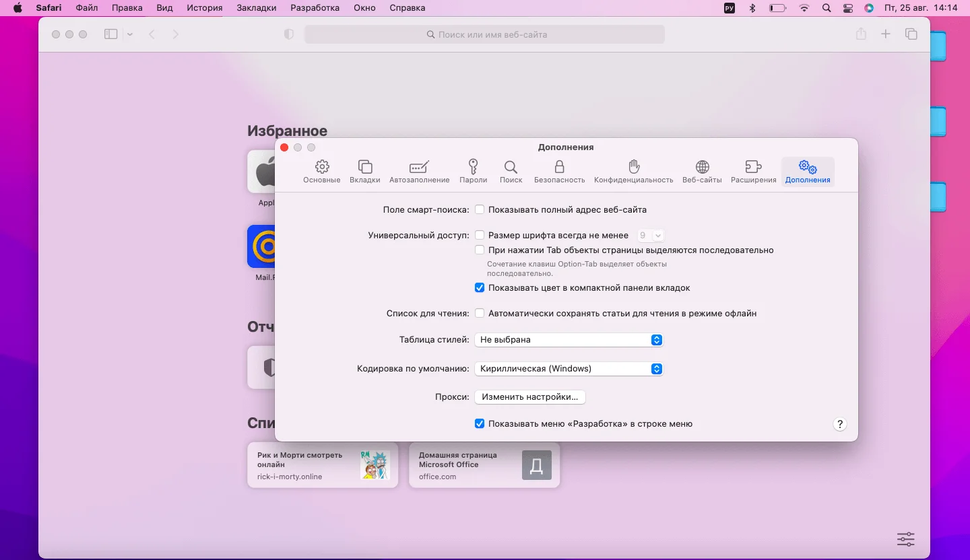Disable the show Develop menu checkbox

point(480,423)
